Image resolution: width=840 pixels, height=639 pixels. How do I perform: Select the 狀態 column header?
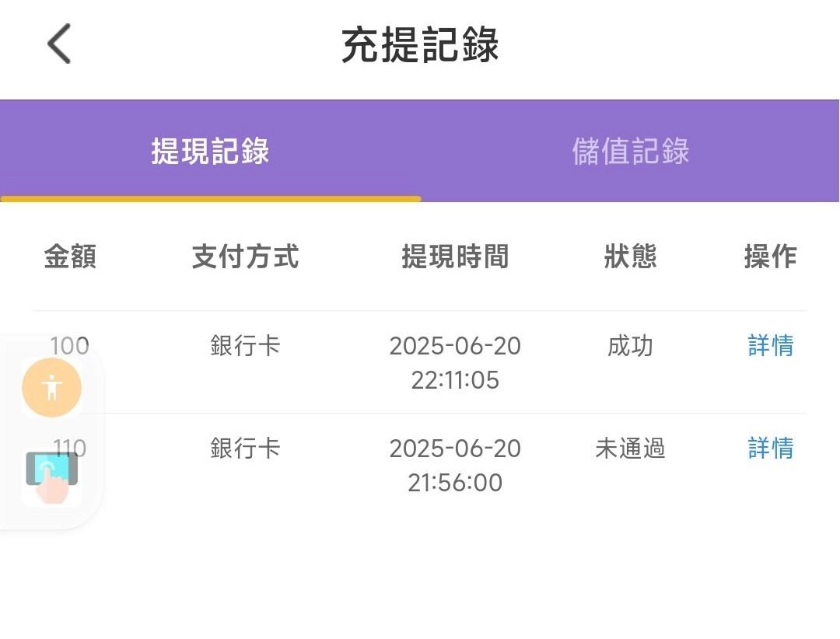(x=631, y=256)
